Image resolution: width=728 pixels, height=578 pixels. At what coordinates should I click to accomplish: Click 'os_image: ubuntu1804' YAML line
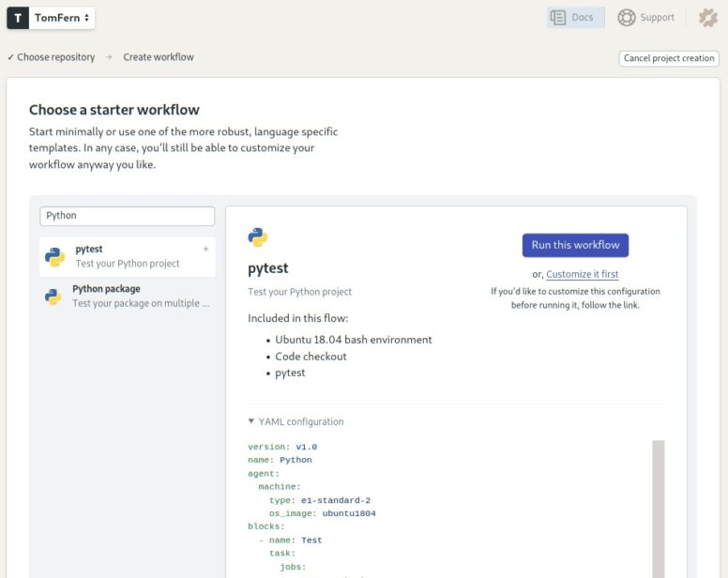[322, 513]
